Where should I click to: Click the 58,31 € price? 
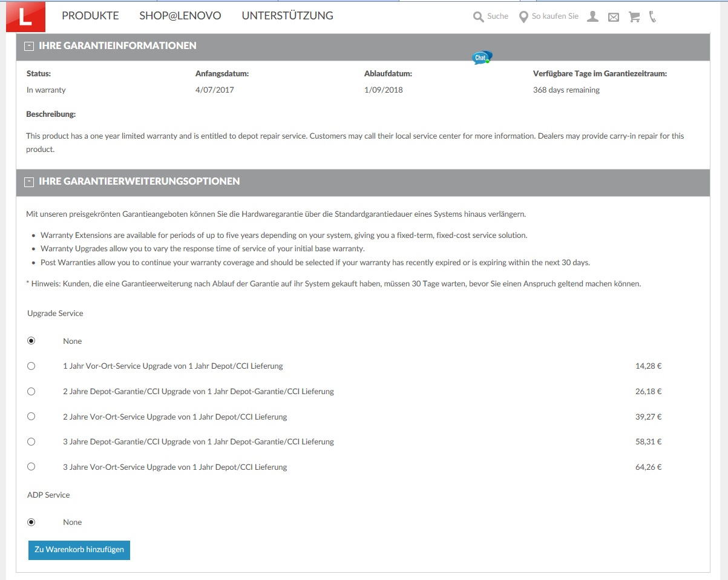point(649,442)
